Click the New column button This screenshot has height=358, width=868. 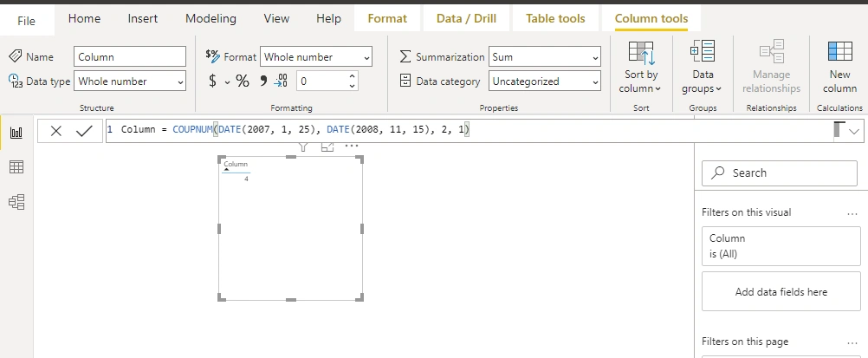point(839,67)
